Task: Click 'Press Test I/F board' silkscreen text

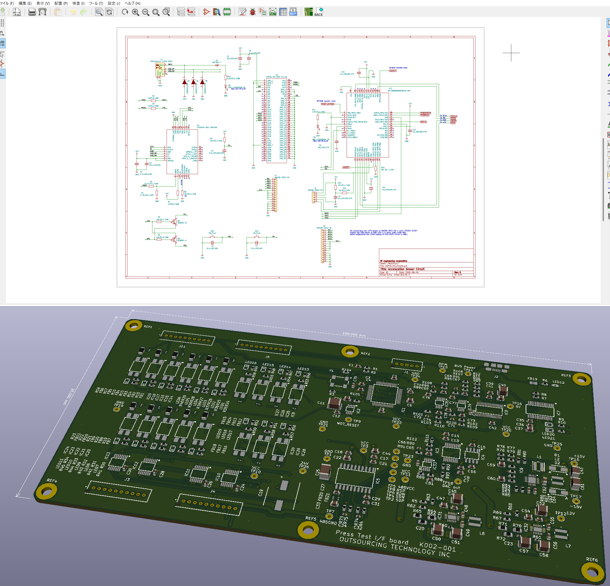Action: point(372,537)
